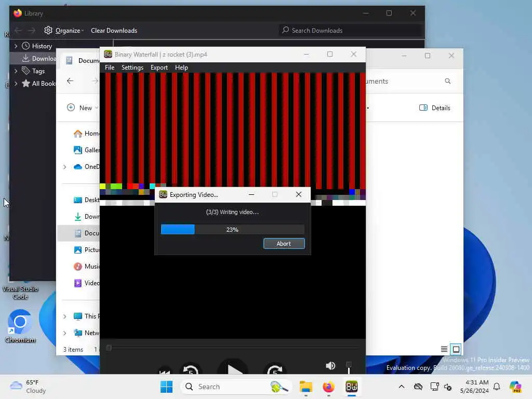Select Downloads in Library sidebar
The height and width of the screenshot is (399, 532).
[39, 59]
